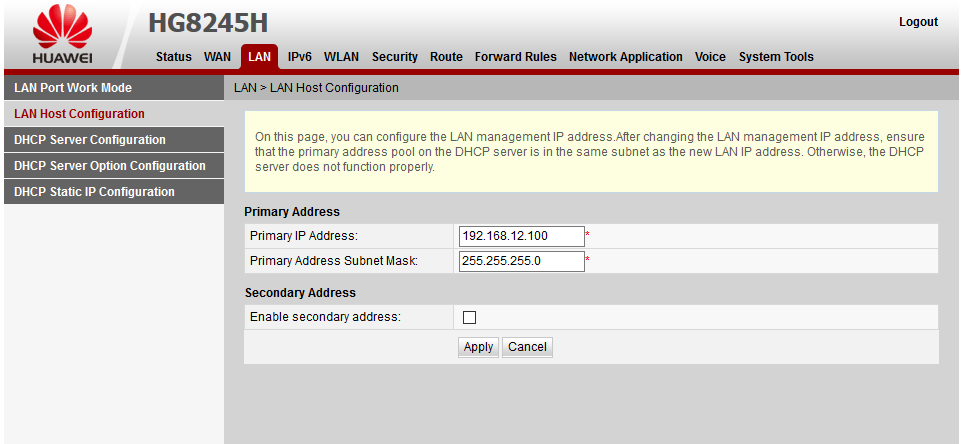Open the Status tab

tap(174, 57)
